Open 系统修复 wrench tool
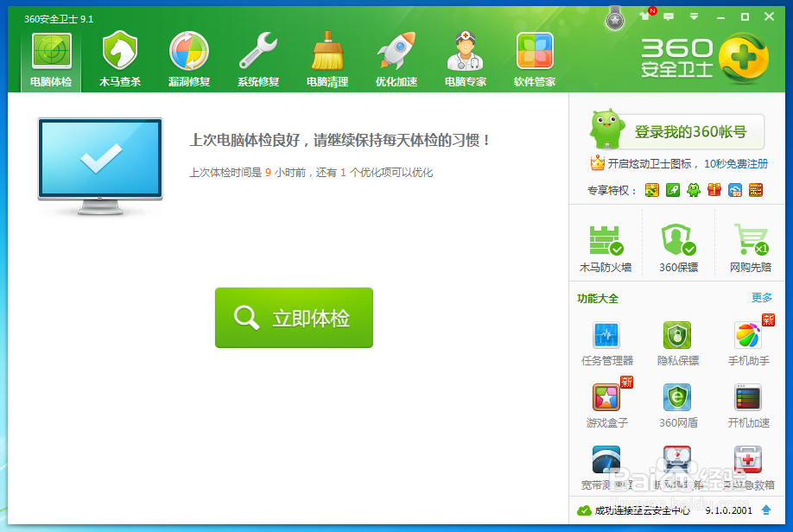 [x=258, y=60]
